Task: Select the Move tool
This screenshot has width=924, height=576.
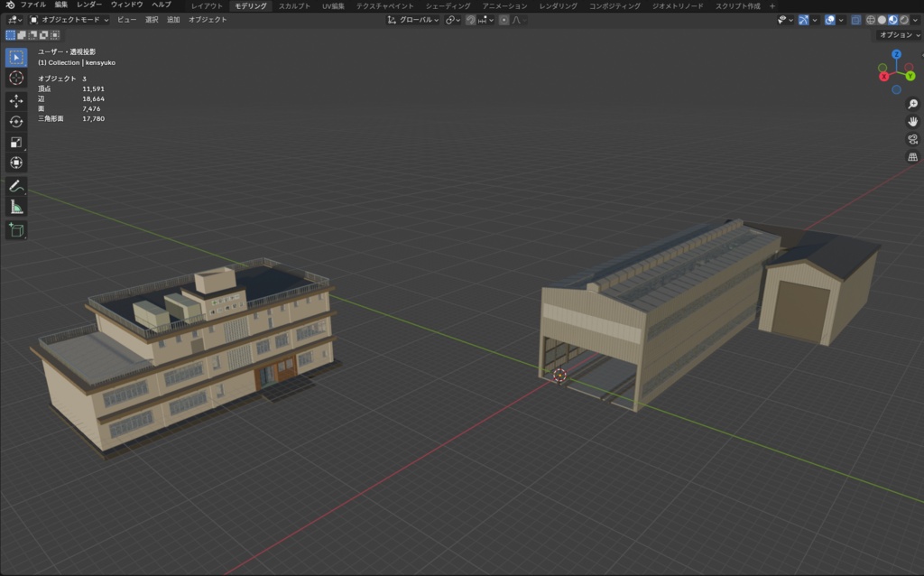Action: pos(16,101)
